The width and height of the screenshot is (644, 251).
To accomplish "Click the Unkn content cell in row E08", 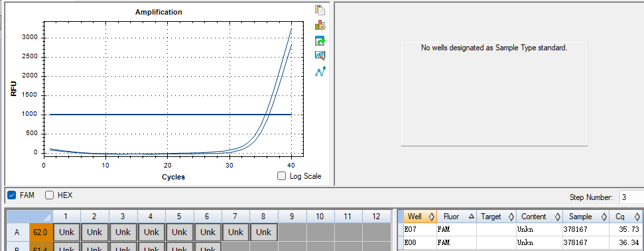I will pos(540,242).
